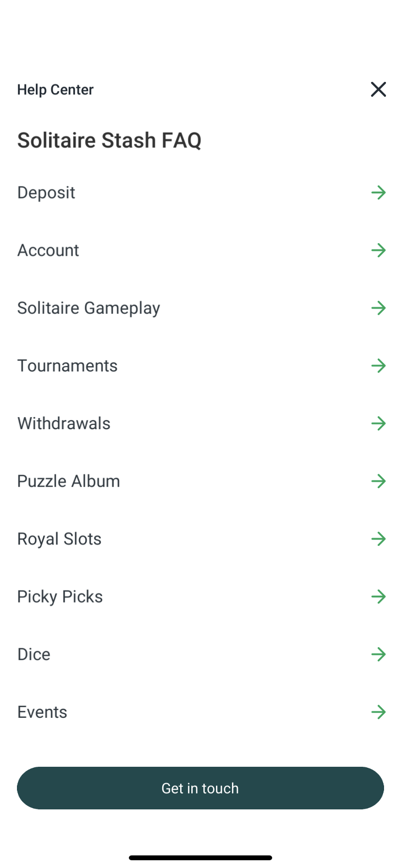The width and height of the screenshot is (401, 868).
Task: Open the Account FAQ topic
Action: (x=48, y=250)
